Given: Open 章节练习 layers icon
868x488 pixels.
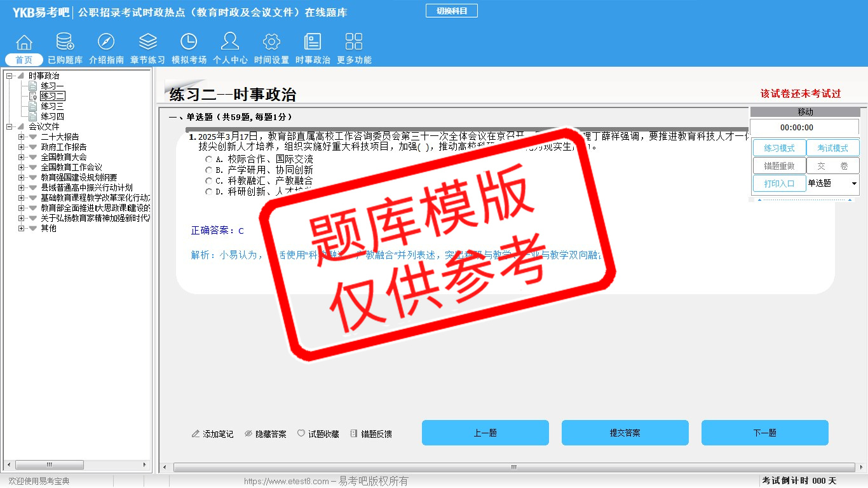Looking at the screenshot, I should coord(147,43).
